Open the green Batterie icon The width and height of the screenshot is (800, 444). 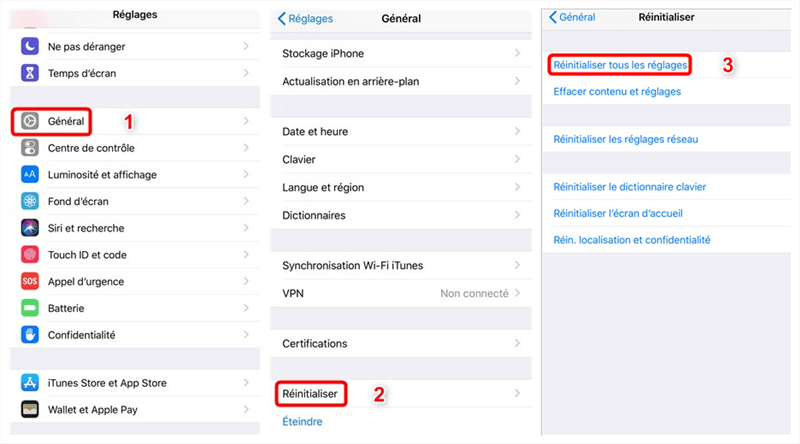coord(30,308)
